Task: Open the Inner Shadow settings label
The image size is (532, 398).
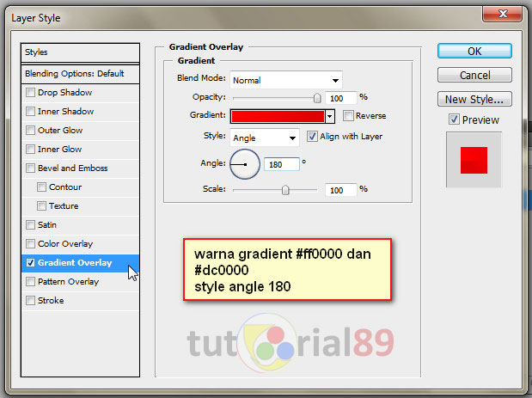Action: pos(66,111)
